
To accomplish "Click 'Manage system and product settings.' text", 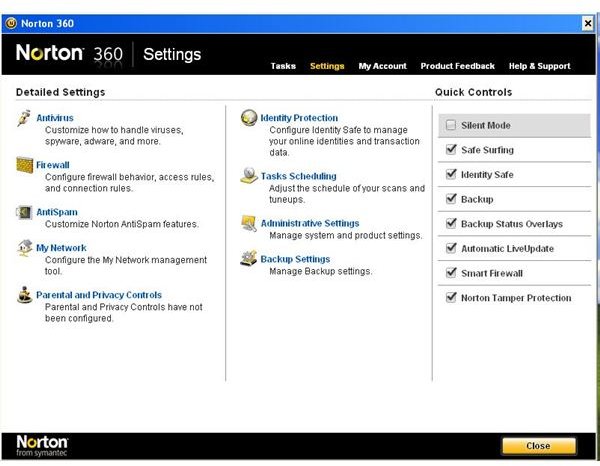I will (x=346, y=235).
